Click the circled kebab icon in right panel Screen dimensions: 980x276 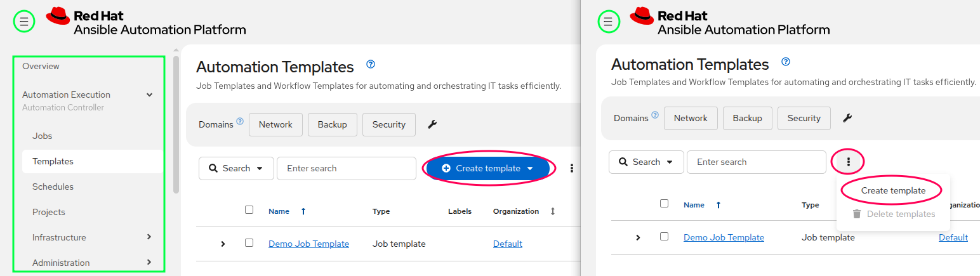click(848, 162)
